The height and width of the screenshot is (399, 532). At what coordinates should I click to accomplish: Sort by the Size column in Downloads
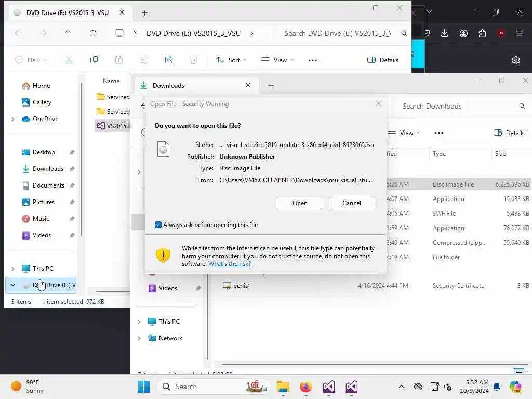coord(500,154)
